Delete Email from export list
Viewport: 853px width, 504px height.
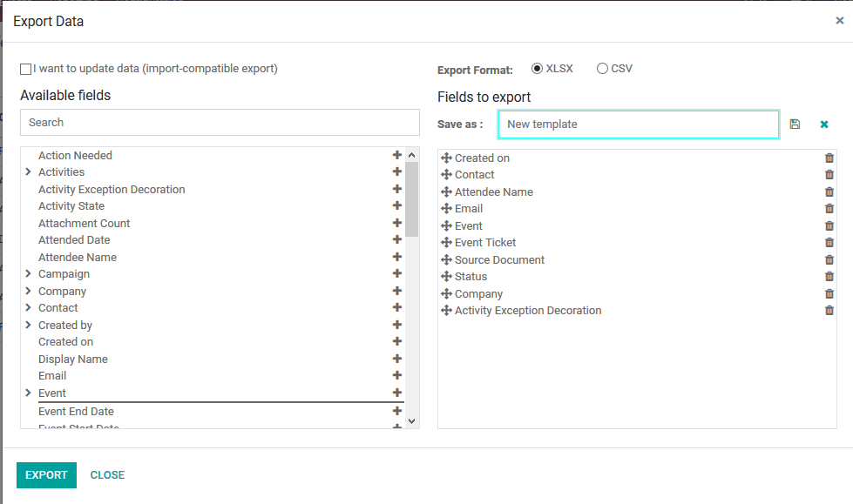829,208
